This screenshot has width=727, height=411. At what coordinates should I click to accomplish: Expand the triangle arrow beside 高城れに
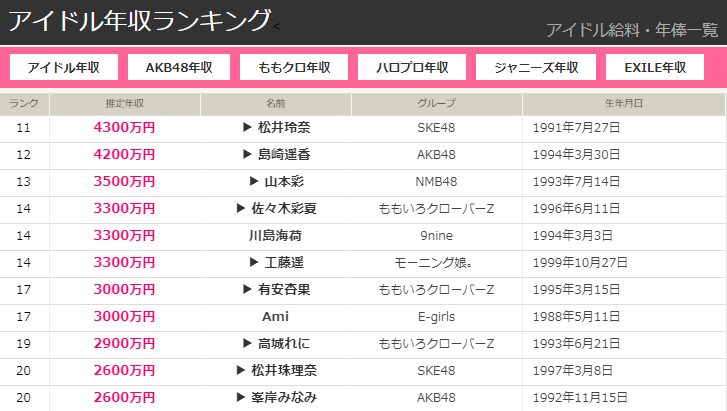click(247, 343)
